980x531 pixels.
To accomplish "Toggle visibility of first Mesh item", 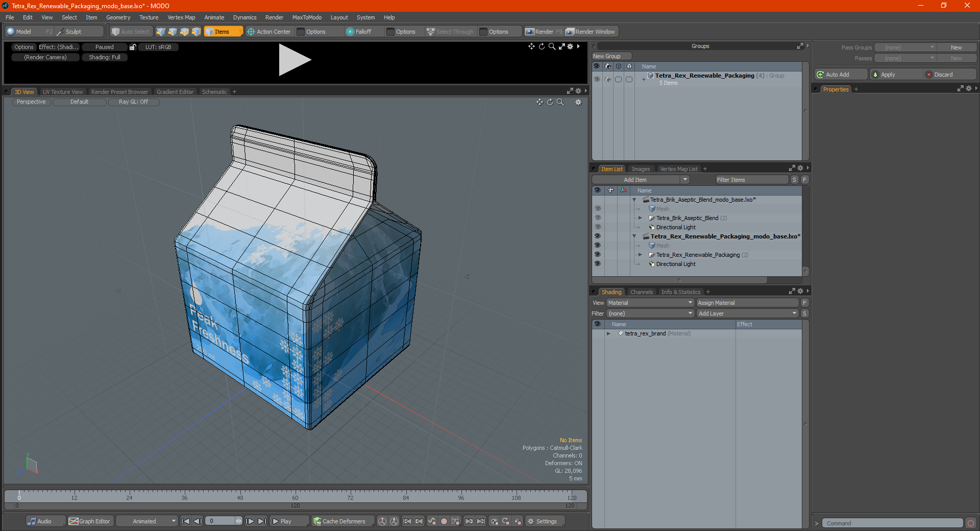I will 597,209.
